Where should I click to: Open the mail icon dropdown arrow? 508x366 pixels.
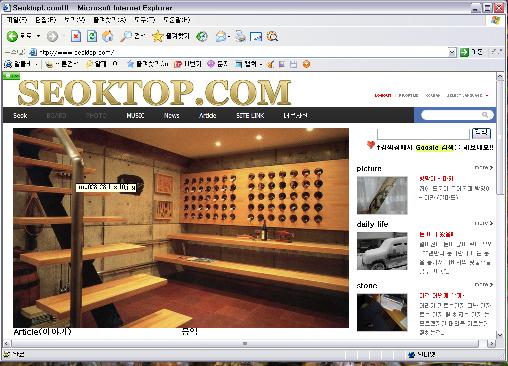tap(229, 36)
